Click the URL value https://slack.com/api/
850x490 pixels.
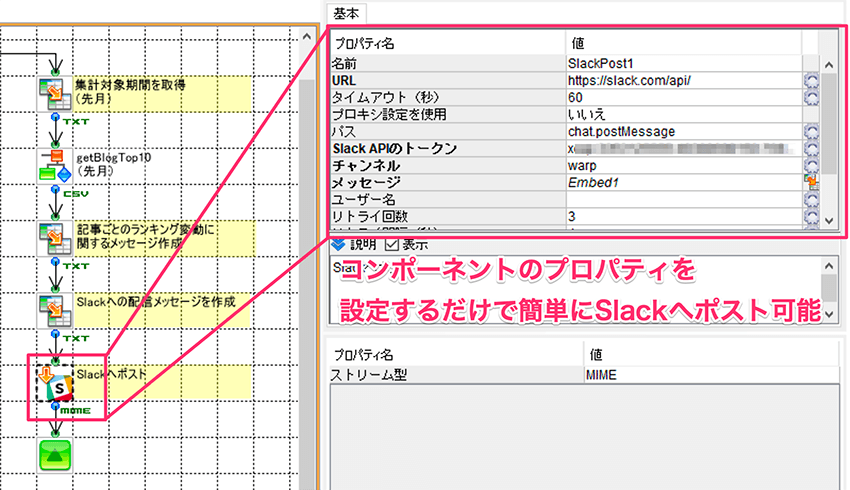point(629,81)
